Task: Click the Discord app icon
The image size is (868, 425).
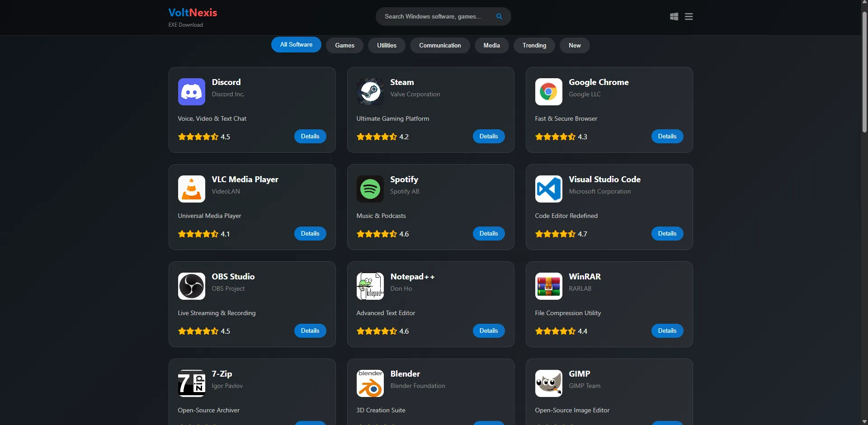Action: (191, 91)
